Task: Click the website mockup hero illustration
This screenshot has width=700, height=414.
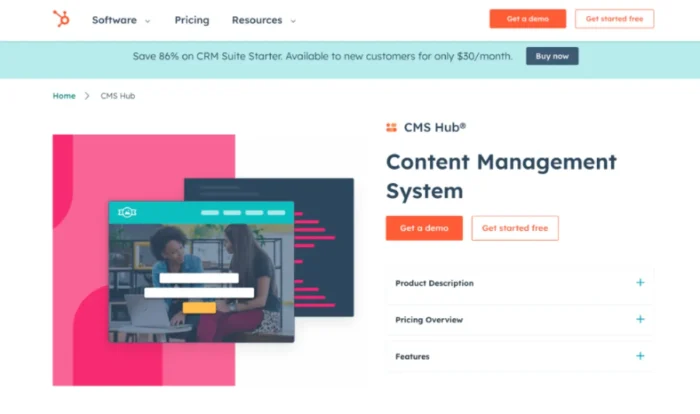Action: click(201, 270)
